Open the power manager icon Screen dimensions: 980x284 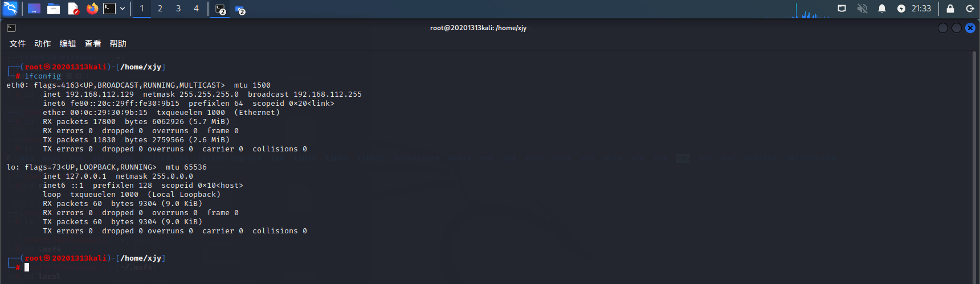pos(901,9)
